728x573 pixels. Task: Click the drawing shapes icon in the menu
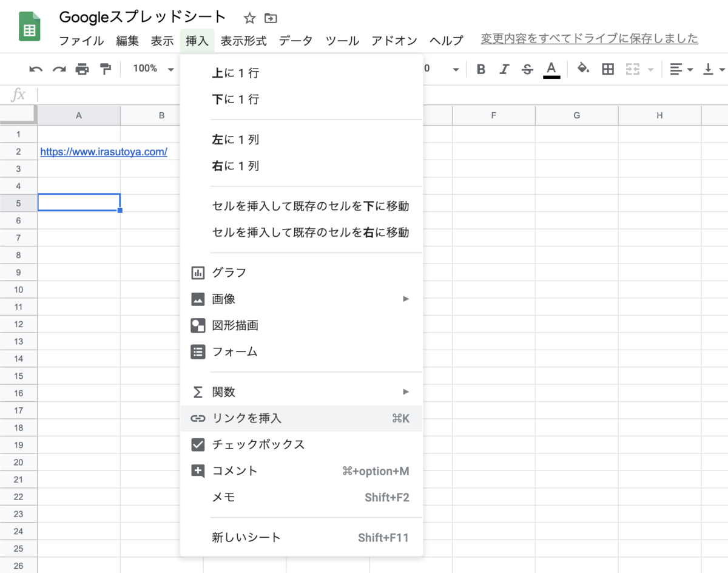198,325
